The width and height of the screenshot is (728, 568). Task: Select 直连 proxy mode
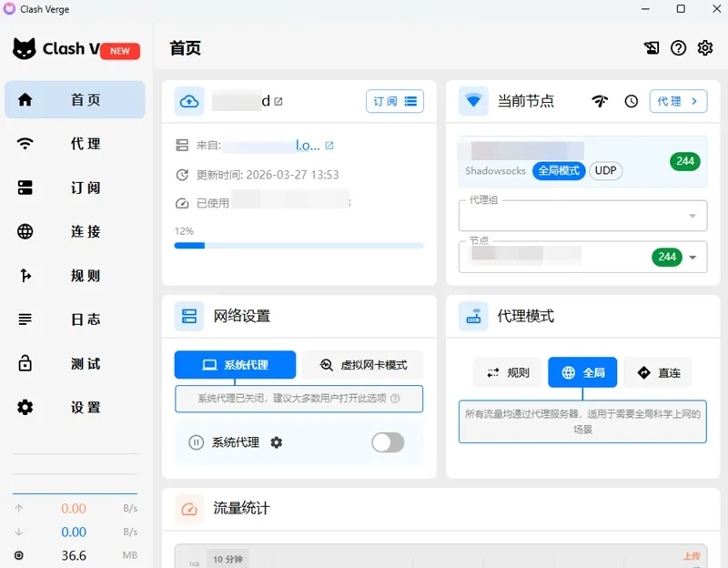[658, 372]
